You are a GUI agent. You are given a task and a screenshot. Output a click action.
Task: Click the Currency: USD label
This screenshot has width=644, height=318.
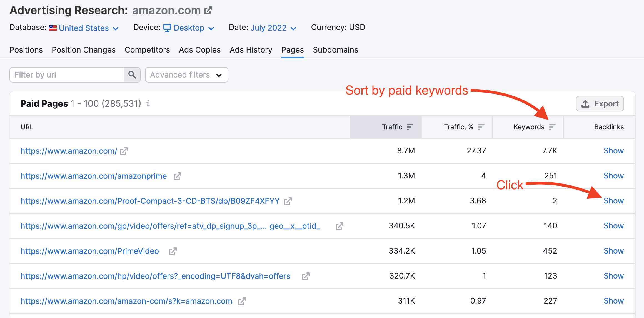(x=338, y=27)
